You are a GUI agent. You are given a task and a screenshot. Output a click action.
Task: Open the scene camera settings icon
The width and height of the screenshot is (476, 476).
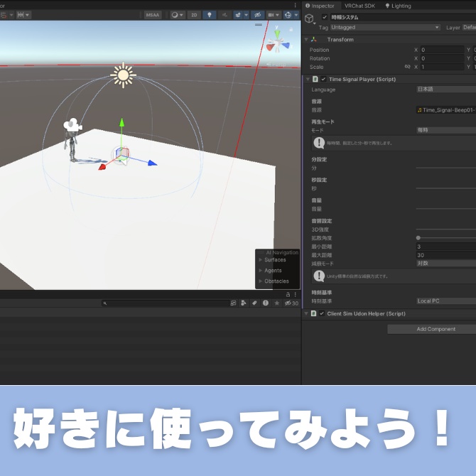[x=274, y=15]
